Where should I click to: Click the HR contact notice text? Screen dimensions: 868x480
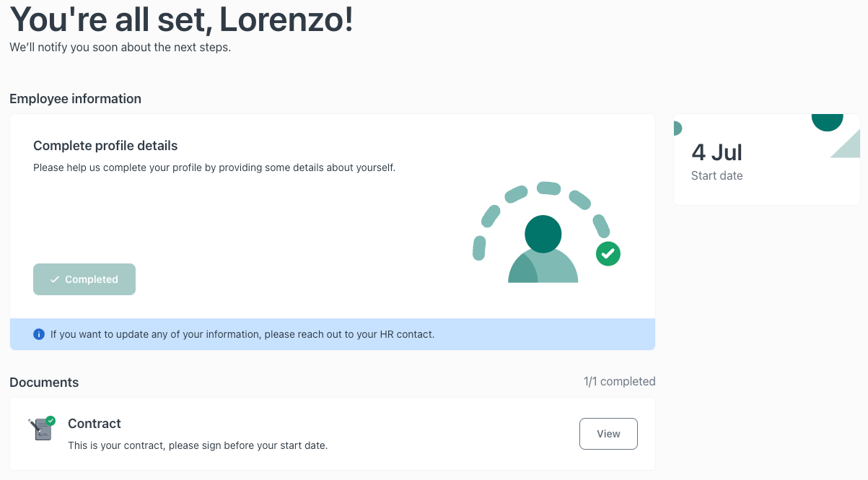point(242,333)
